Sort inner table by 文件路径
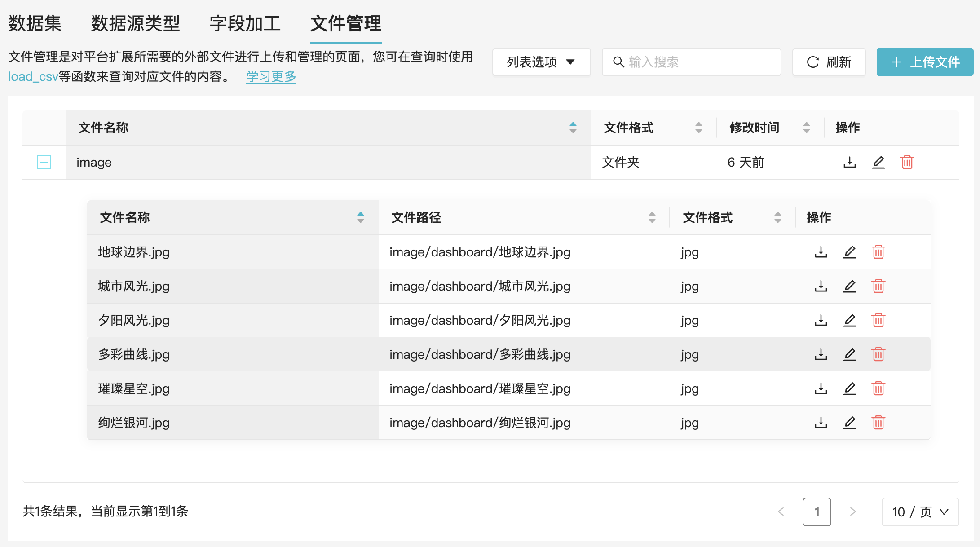980x547 pixels. click(652, 217)
